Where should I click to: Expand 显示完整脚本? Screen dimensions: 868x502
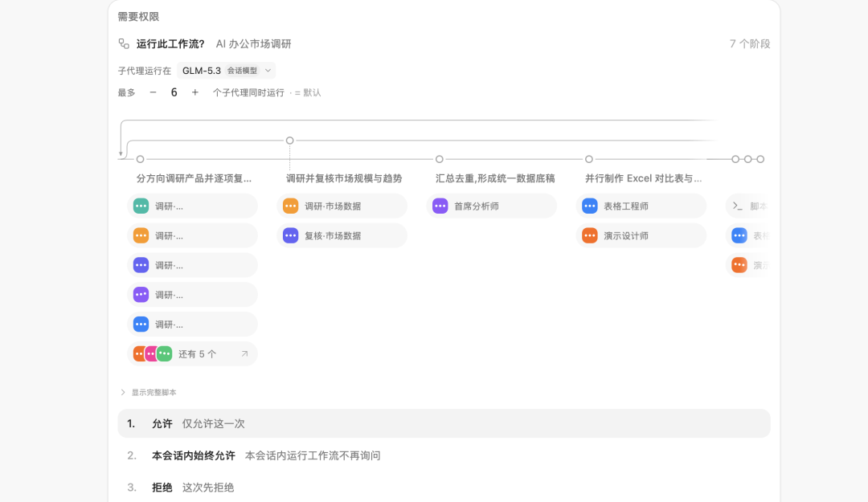[149, 393]
